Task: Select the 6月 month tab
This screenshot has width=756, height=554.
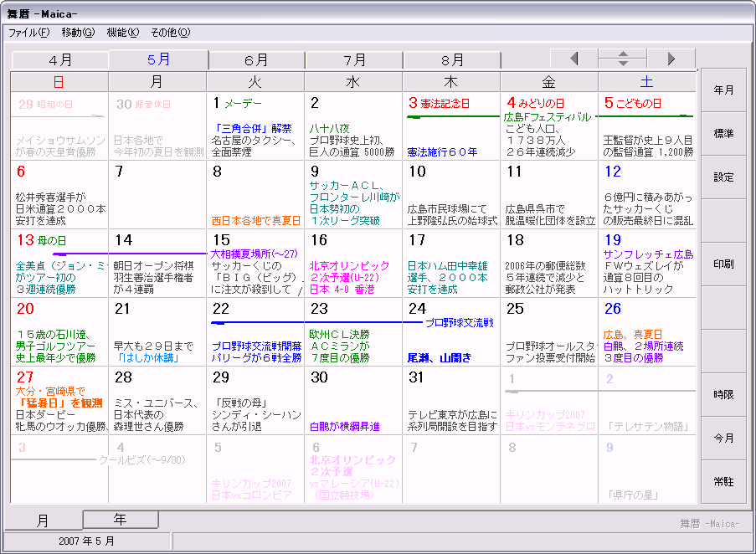Action: [x=257, y=60]
